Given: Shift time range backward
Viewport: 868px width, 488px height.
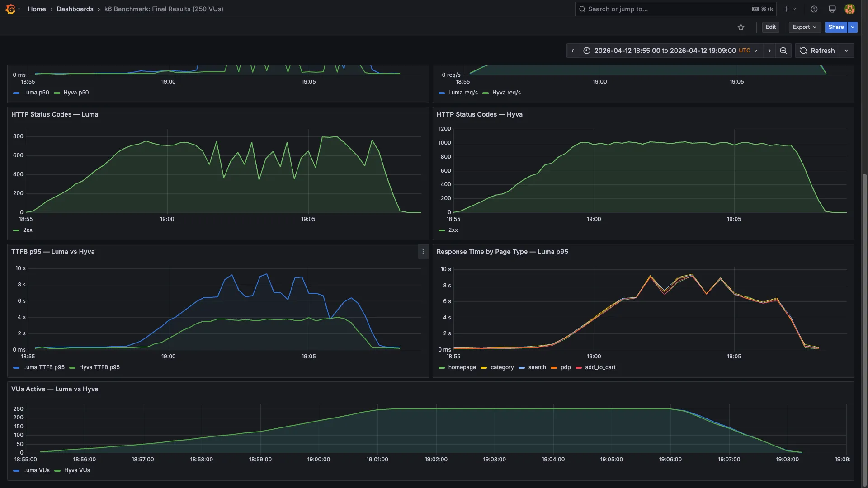Looking at the screenshot, I should [573, 51].
